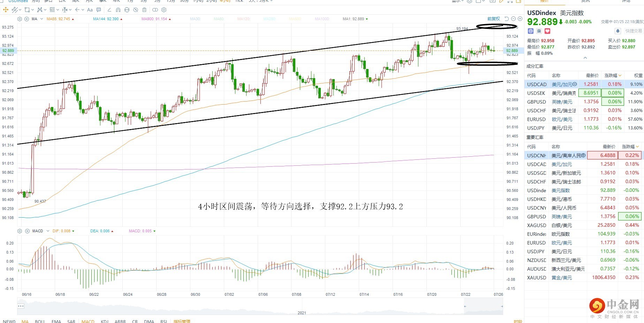Open MA indicator settings gear
644x323 pixels.
tap(20, 19)
